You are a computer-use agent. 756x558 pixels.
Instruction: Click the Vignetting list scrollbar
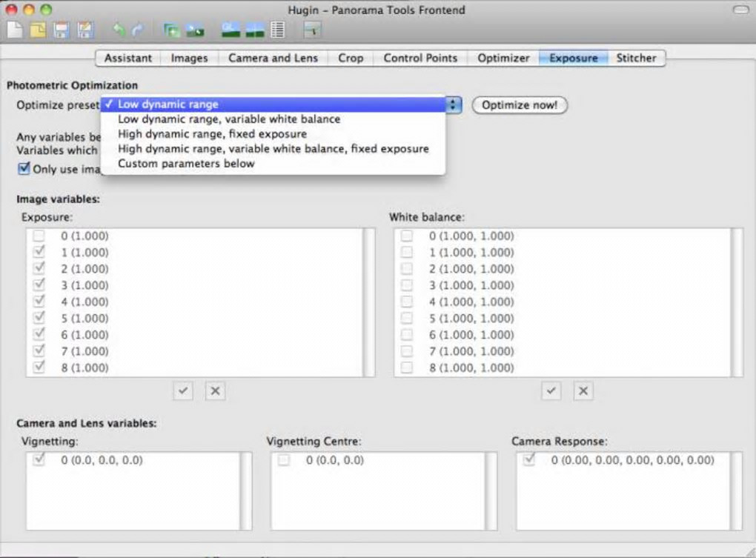coord(246,491)
